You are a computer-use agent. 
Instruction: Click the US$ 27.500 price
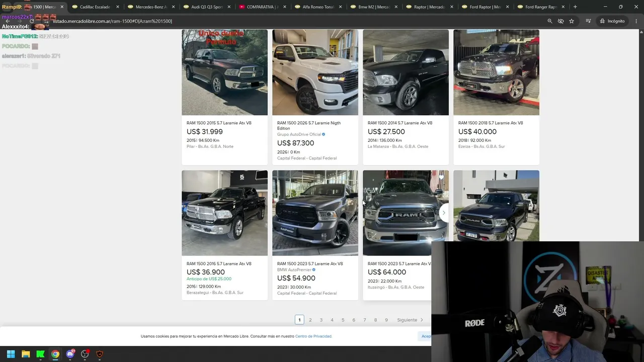click(386, 132)
